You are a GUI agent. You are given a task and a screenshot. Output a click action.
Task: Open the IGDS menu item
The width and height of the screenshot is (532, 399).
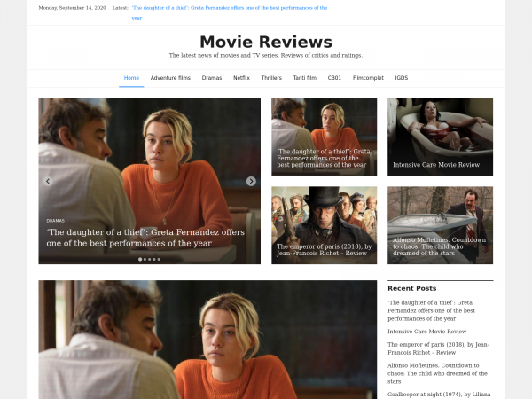(402, 78)
